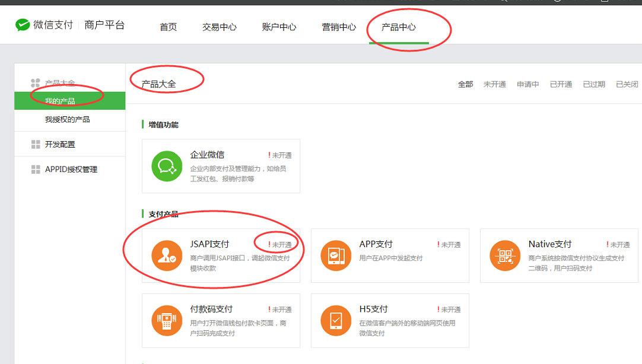Screen dimensions: 642x364
Task: Open the H5支付 product title
Action: pyautogui.click(x=373, y=309)
